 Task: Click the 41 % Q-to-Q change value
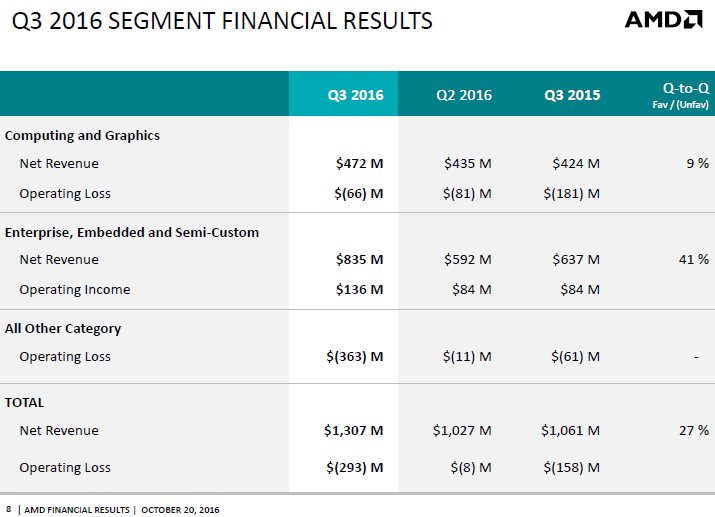pyautogui.click(x=693, y=259)
